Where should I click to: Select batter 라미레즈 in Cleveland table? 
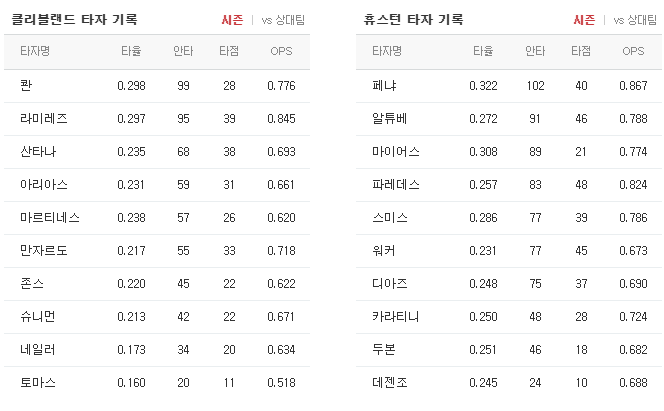(44, 119)
